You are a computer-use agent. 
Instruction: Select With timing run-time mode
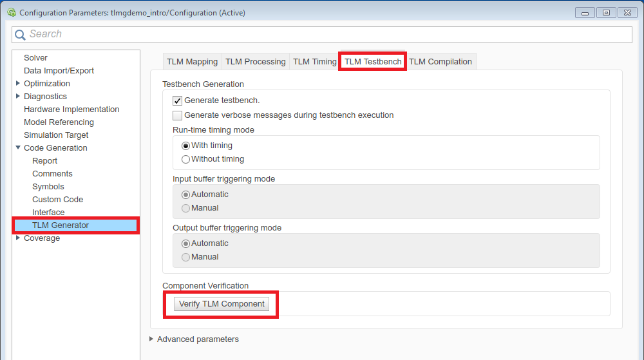click(x=186, y=146)
